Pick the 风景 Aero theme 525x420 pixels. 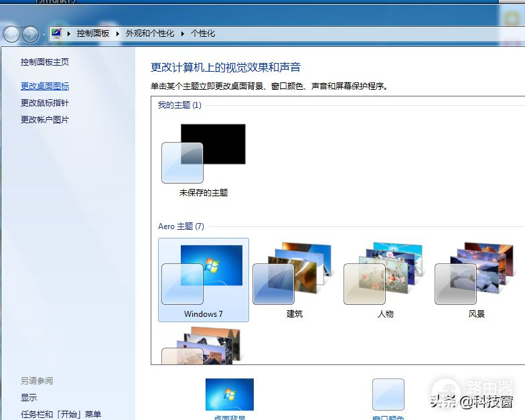tap(476, 279)
